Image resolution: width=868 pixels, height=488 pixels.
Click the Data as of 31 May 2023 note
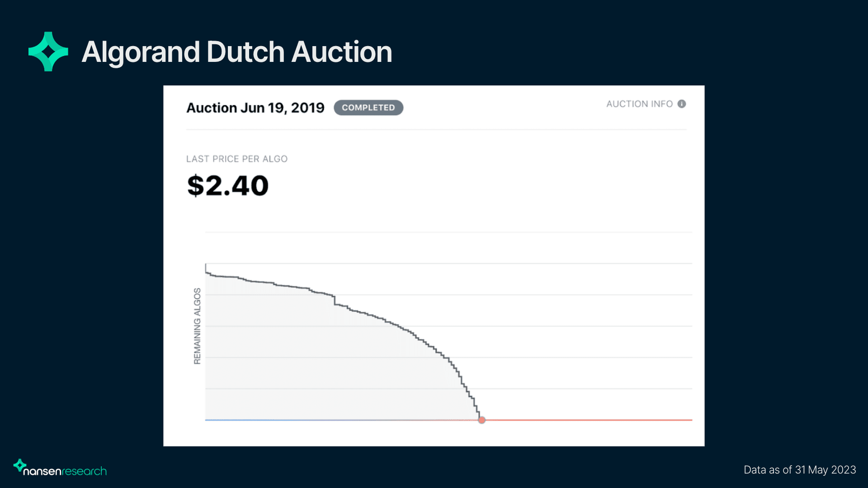[x=800, y=470]
